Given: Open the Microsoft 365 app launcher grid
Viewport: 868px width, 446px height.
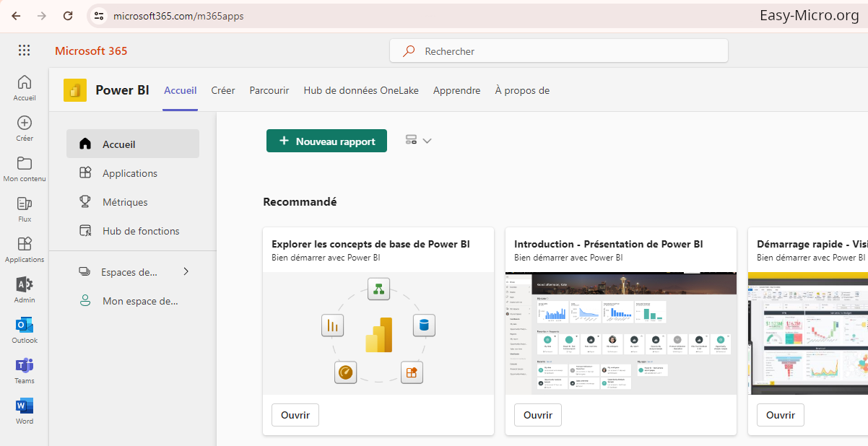Looking at the screenshot, I should pyautogui.click(x=24, y=51).
